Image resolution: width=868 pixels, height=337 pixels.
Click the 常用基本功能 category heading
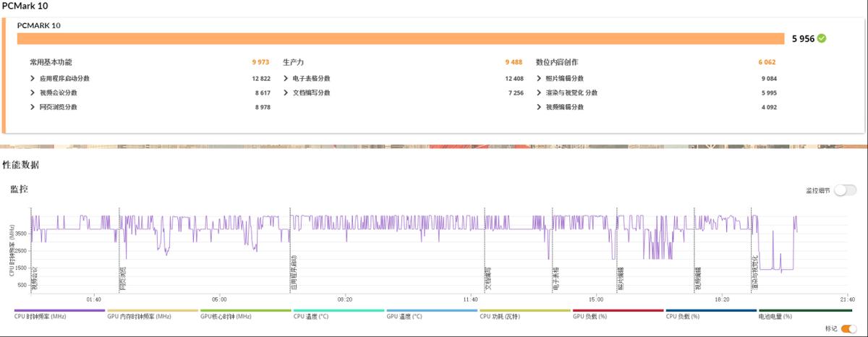coord(51,62)
